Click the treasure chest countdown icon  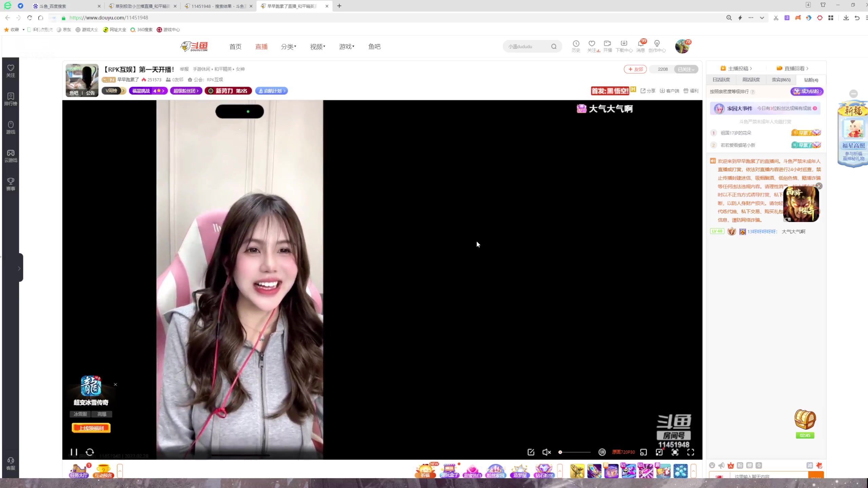(805, 420)
